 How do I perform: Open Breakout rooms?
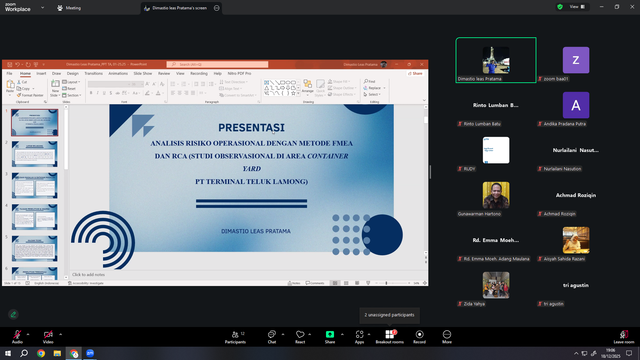[389, 337]
